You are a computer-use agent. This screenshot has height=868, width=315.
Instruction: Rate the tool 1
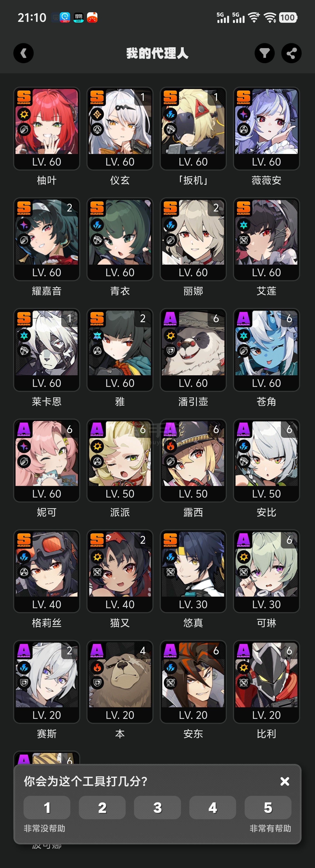47,807
